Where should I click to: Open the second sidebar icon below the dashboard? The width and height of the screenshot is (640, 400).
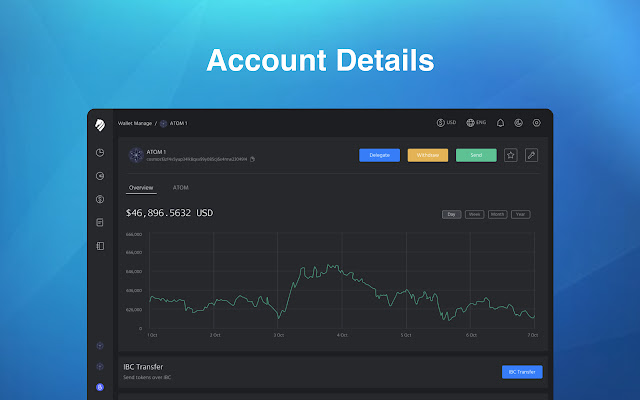pyautogui.click(x=100, y=176)
